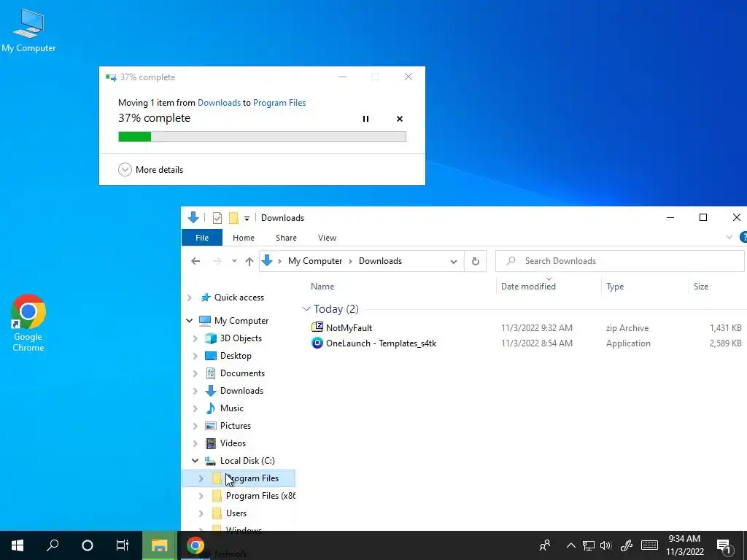Select Quick access in the sidebar

[239, 297]
